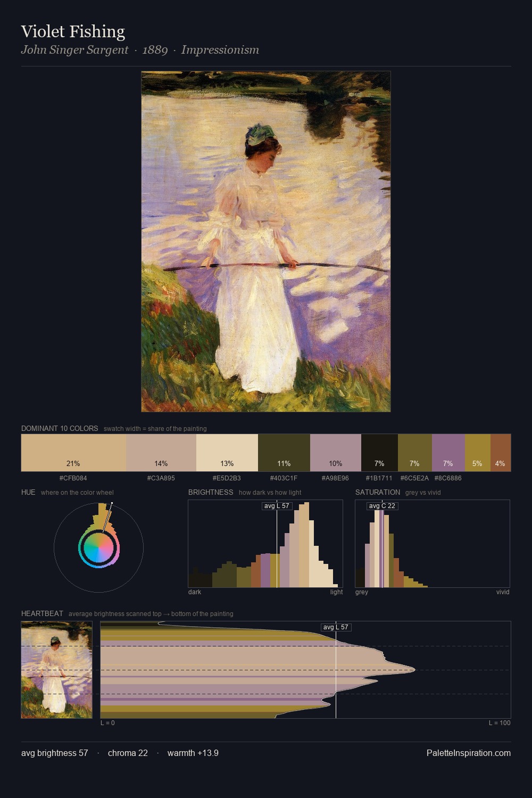Open the main Violet Fishing painting image
Image resolution: width=532 pixels, height=798 pixels.
point(266,242)
